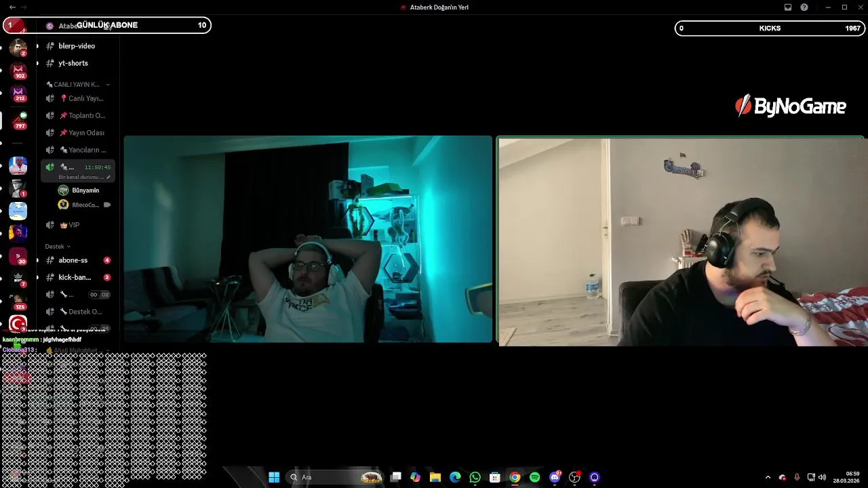This screenshot has height=488, width=868.
Task: Join the Destek O... voice channel
Action: pos(77,312)
